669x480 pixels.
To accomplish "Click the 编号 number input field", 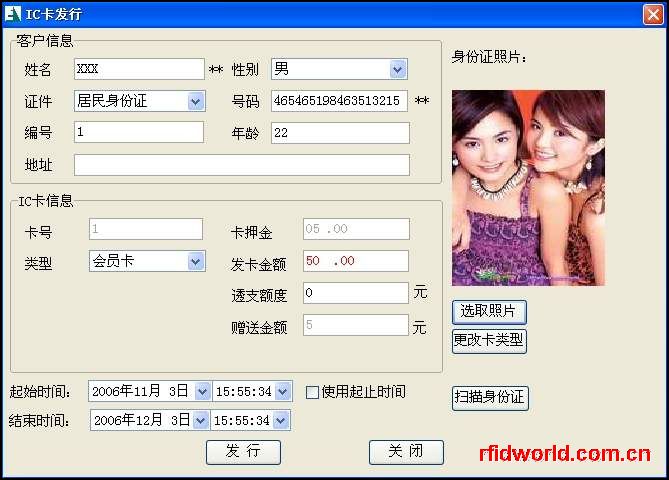I will coord(139,132).
